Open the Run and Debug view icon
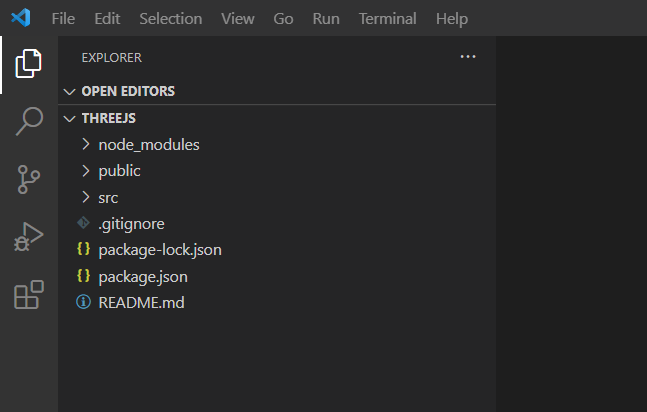The image size is (647, 412). [28, 237]
